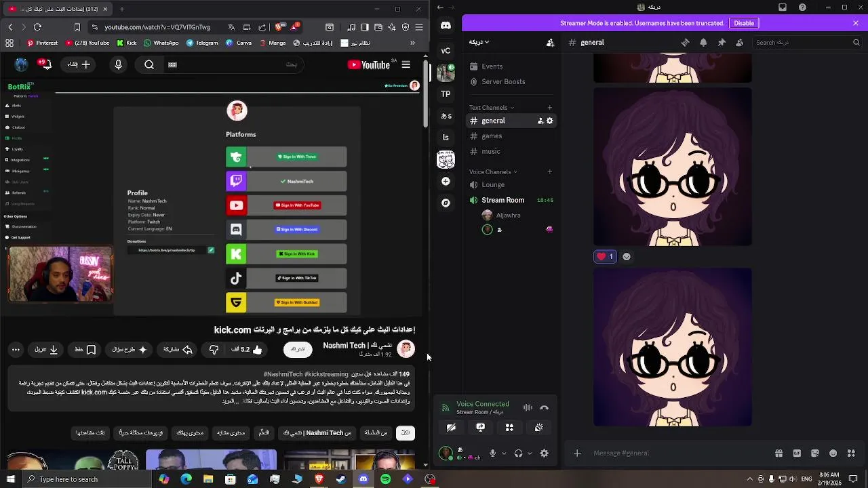Click the translate page icon in address bar

(x=231, y=27)
